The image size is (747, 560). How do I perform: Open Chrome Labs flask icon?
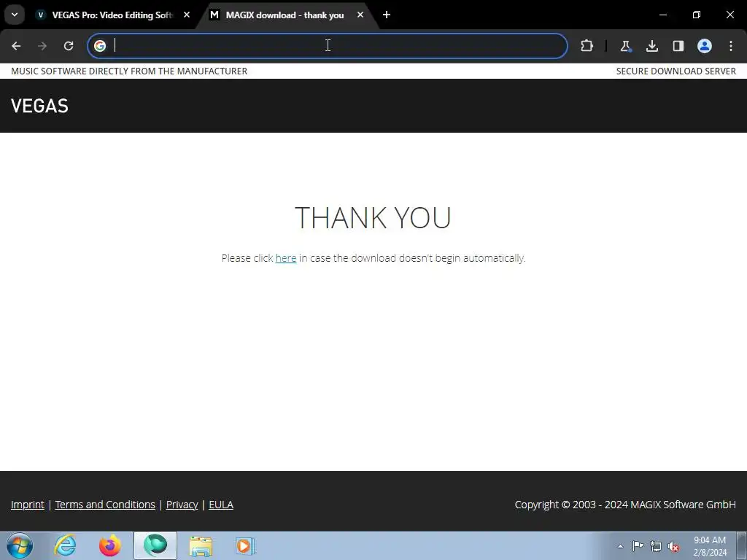(x=625, y=46)
